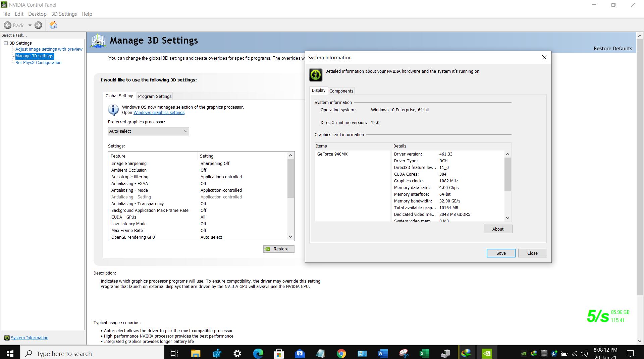Screen dimensions: 644x359
Task: Select the Ambient Occlusion row
Action: click(x=198, y=170)
